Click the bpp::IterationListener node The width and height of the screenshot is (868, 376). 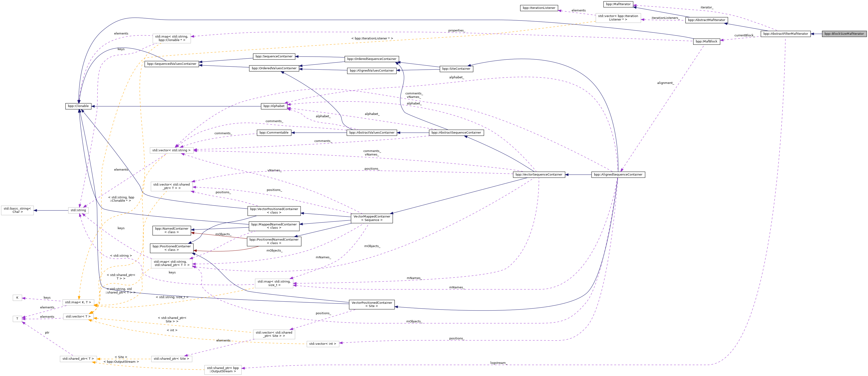539,8
